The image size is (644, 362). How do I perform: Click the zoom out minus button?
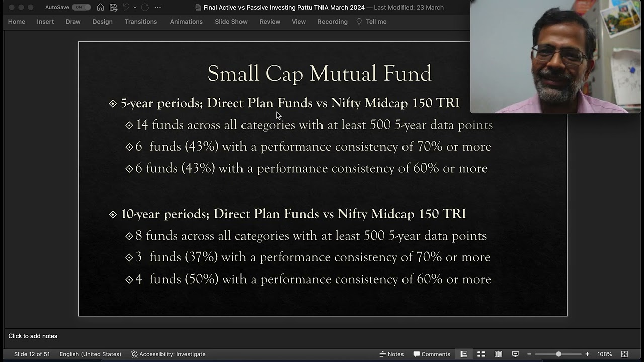tap(529, 354)
